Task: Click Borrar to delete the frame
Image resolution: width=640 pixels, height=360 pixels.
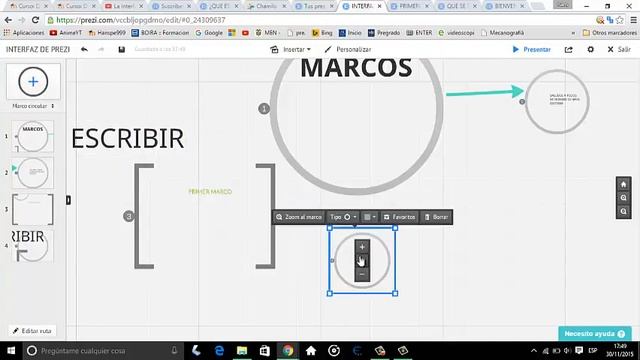Action: click(436, 217)
